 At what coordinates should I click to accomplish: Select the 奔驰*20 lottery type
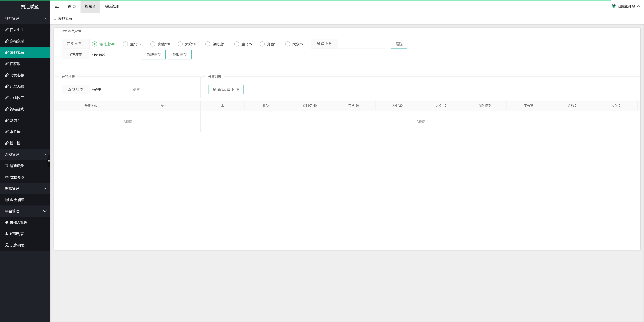point(153,44)
